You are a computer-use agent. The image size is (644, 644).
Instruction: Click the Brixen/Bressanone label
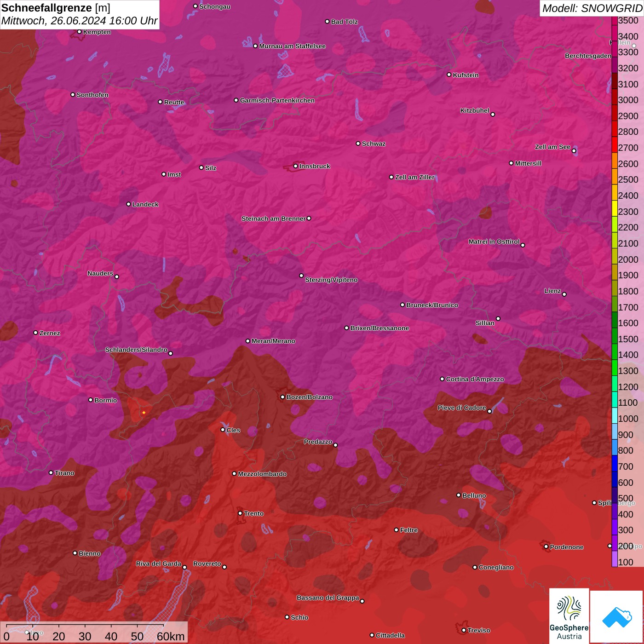(x=380, y=328)
